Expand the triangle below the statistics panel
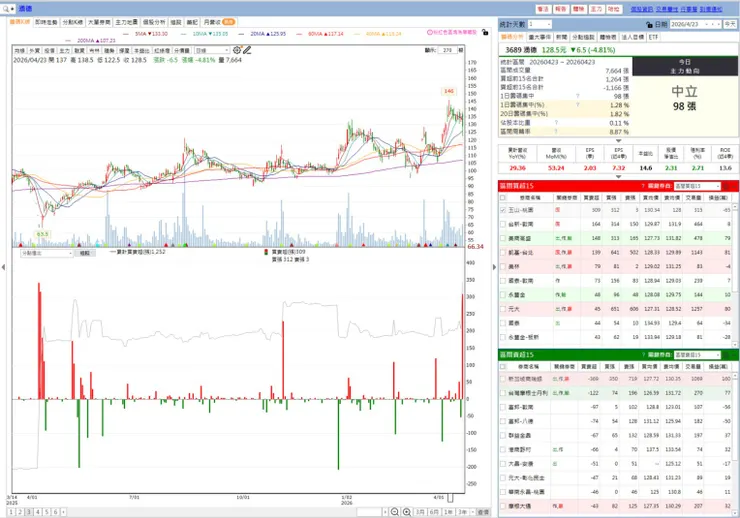Viewport: 740px width, 518px height. (x=618, y=141)
